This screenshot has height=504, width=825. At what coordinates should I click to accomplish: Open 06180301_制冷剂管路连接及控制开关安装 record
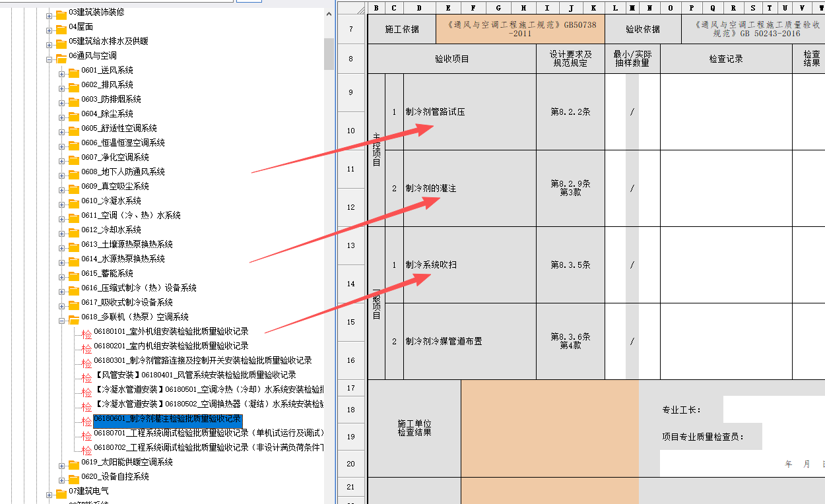click(203, 360)
